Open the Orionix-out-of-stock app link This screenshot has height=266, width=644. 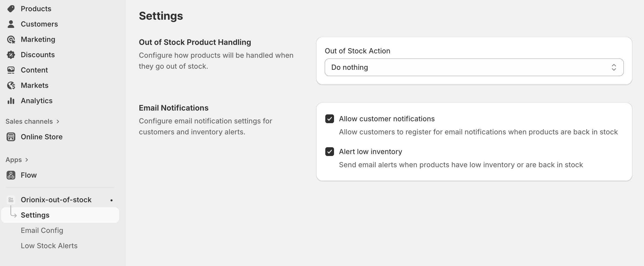pyautogui.click(x=56, y=200)
